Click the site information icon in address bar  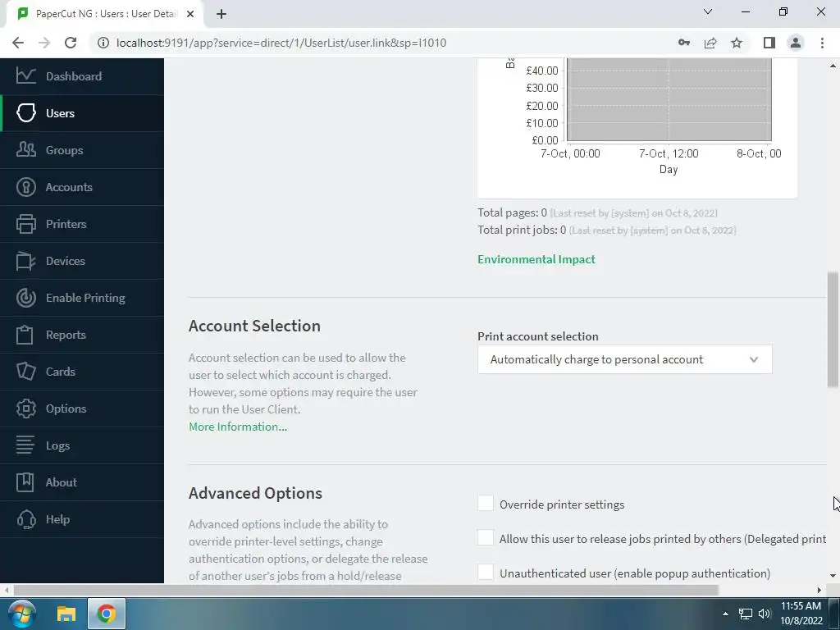click(x=103, y=43)
